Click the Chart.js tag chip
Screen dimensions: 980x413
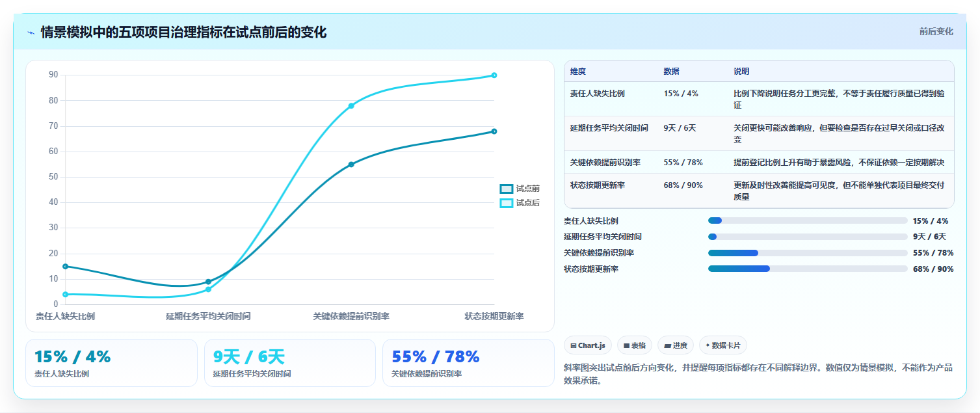pos(587,345)
